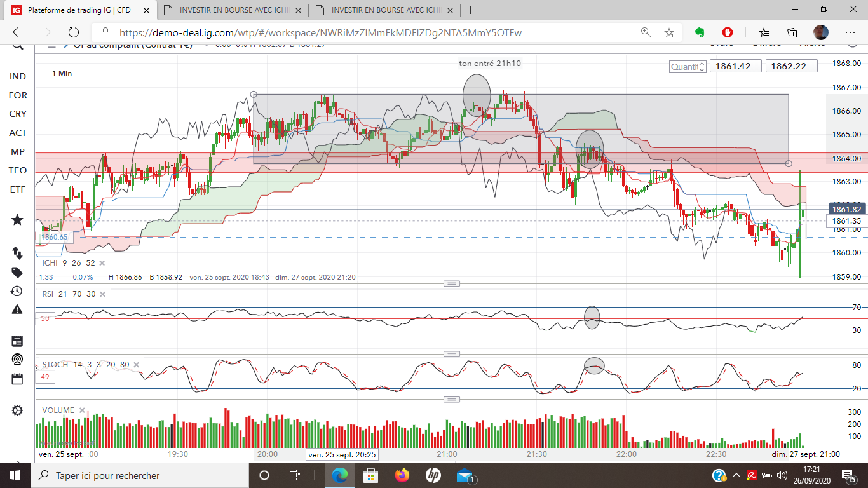
Task: Open the orders tag icon
Action: tap(17, 272)
